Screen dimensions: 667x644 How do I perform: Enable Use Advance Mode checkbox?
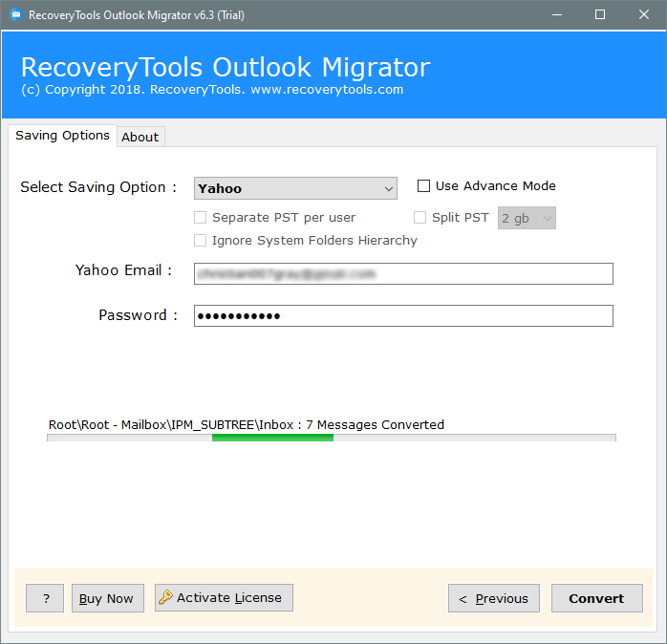[x=423, y=186]
